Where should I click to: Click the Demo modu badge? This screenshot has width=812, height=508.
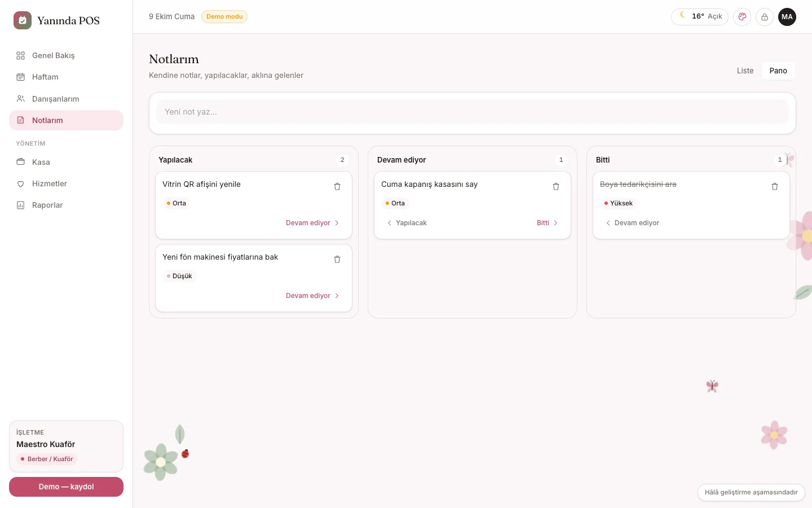click(x=224, y=17)
